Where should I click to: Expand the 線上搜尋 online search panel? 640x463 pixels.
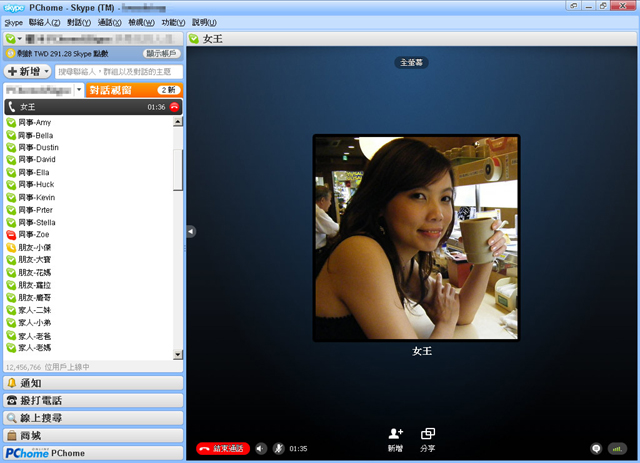[x=93, y=418]
